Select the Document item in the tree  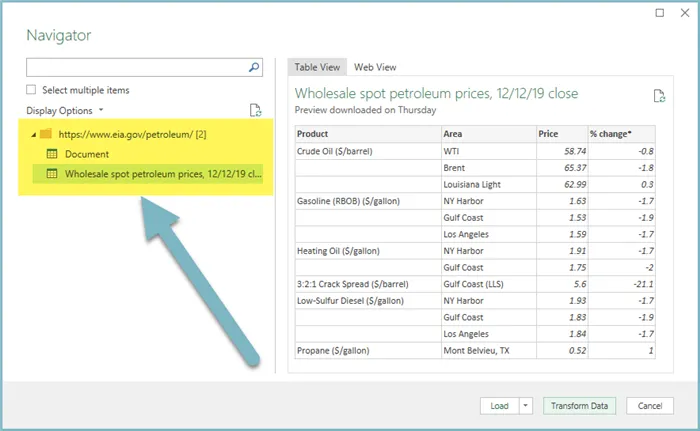(87, 154)
